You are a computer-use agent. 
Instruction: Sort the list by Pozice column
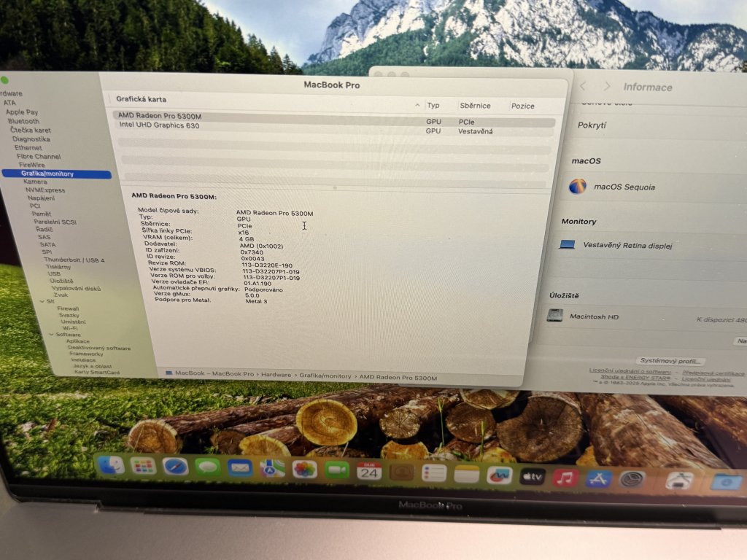pos(522,106)
